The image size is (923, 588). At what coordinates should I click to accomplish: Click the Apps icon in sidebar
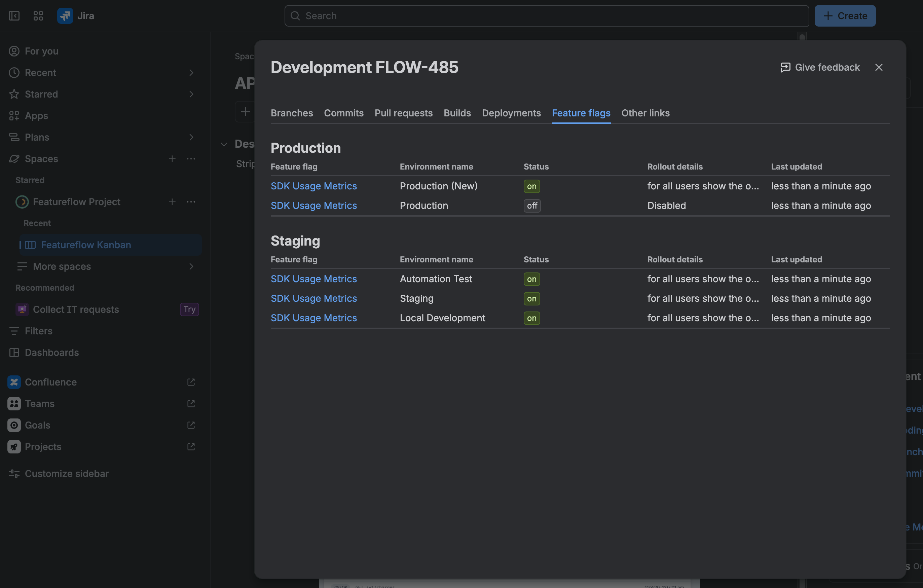coord(14,115)
